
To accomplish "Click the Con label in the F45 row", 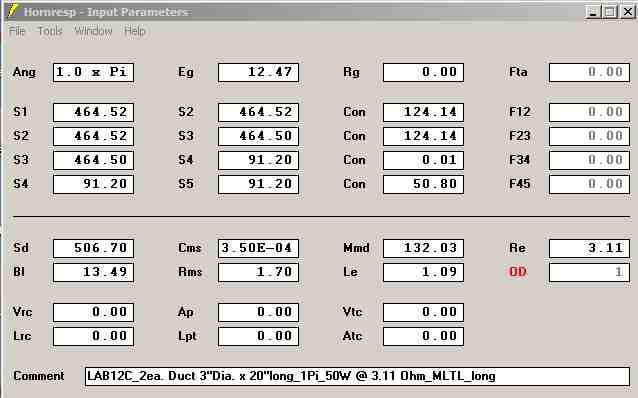I will [354, 184].
